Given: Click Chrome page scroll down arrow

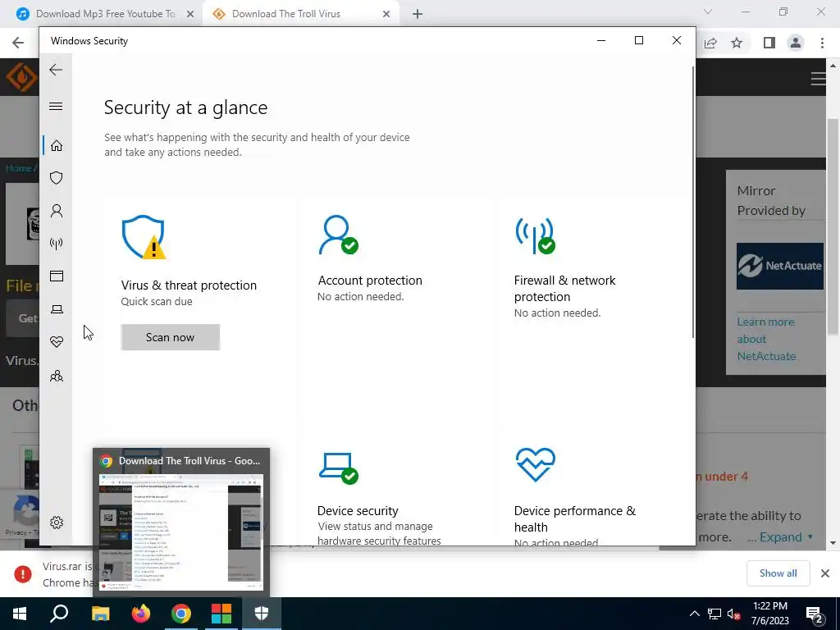Looking at the screenshot, I should click(833, 543).
